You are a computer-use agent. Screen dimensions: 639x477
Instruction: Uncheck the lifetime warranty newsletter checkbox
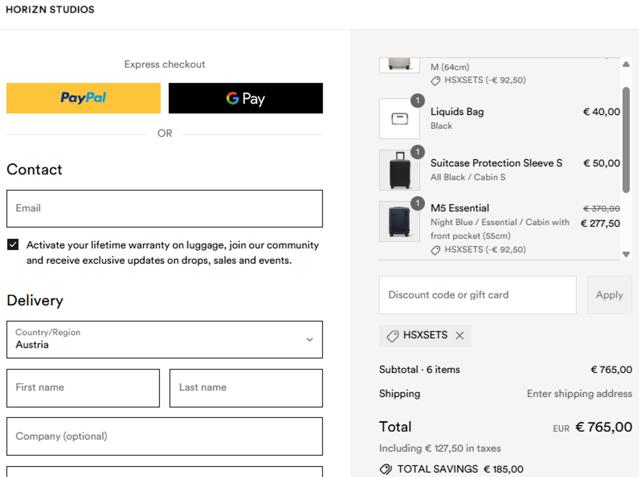point(13,245)
